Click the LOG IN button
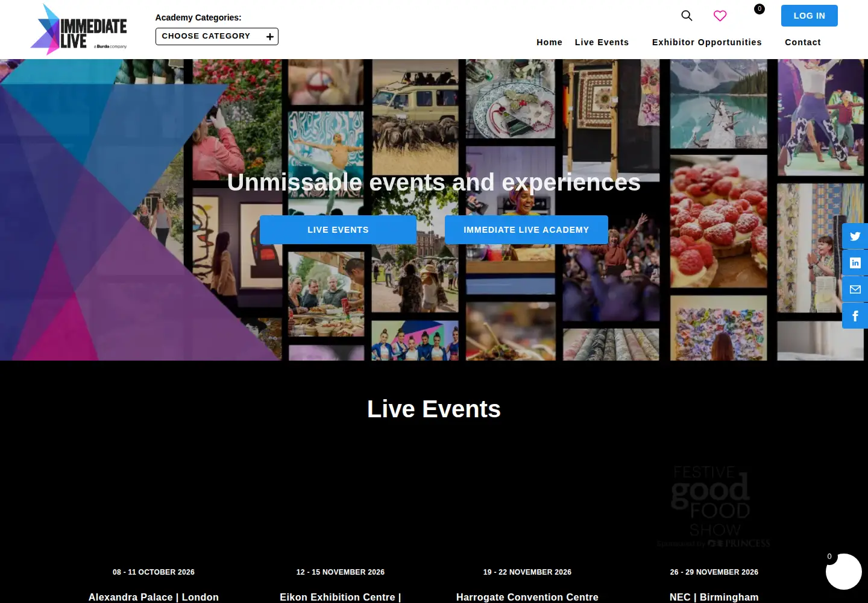 [809, 16]
